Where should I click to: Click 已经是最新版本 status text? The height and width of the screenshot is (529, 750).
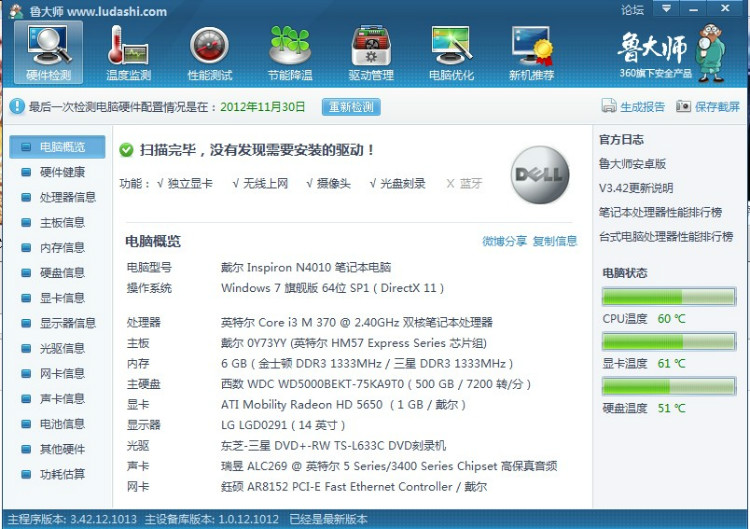[x=329, y=519]
